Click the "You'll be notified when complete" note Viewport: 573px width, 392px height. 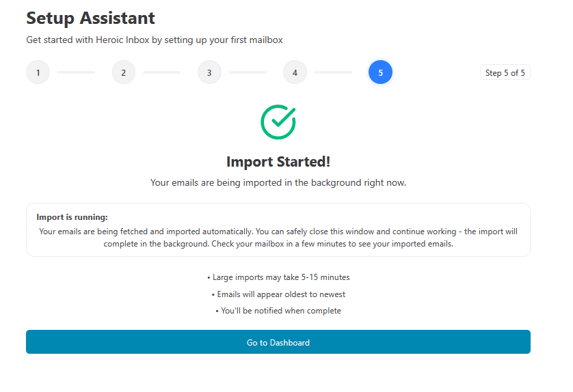[278, 311]
